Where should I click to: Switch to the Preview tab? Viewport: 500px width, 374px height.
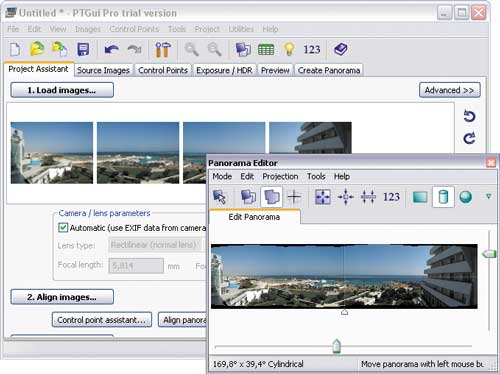point(275,70)
